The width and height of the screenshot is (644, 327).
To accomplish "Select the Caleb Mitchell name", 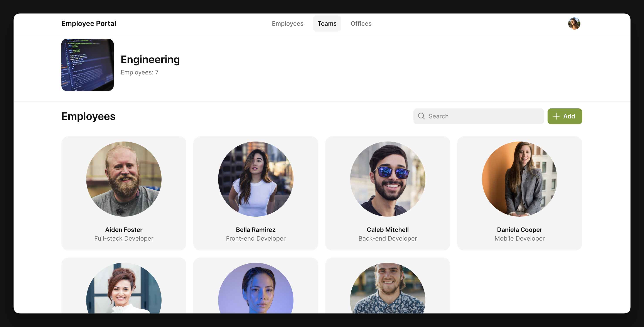I will [x=388, y=229].
